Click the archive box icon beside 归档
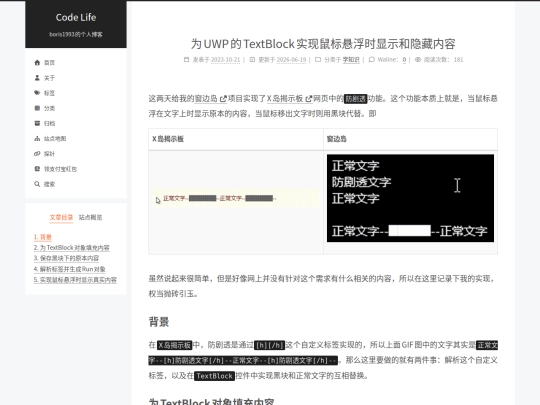The width and height of the screenshot is (540, 405). click(x=37, y=123)
